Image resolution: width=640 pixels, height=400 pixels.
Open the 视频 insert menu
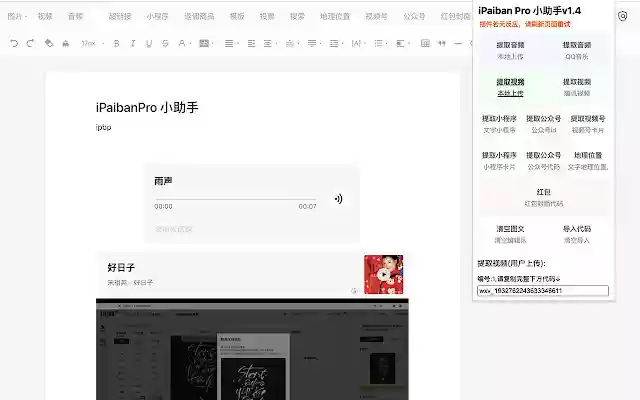click(45, 16)
